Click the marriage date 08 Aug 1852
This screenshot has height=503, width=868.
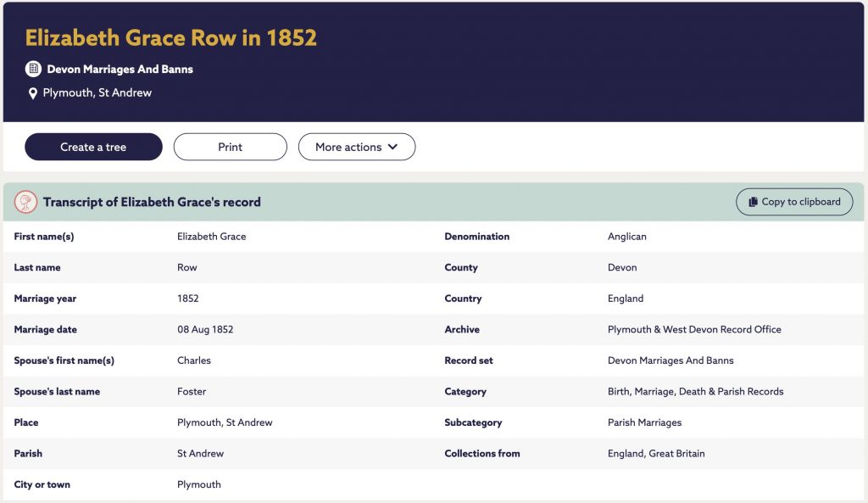(x=205, y=329)
